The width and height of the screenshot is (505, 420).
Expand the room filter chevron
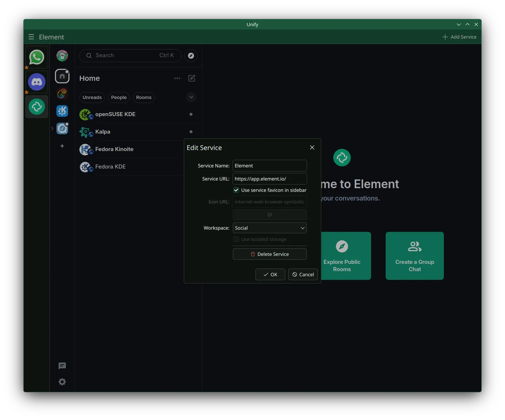pos(191,97)
